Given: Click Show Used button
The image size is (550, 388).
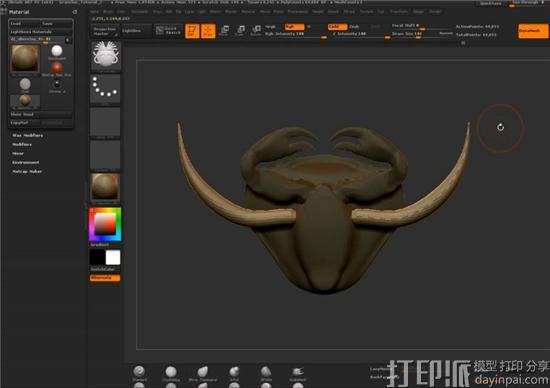Looking at the screenshot, I should click(41, 114).
